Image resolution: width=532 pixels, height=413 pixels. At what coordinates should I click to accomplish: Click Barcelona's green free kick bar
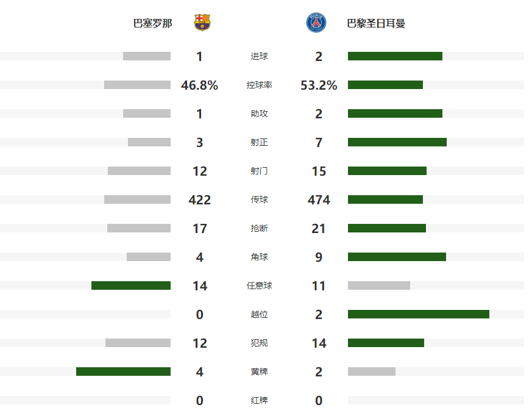click(x=131, y=286)
